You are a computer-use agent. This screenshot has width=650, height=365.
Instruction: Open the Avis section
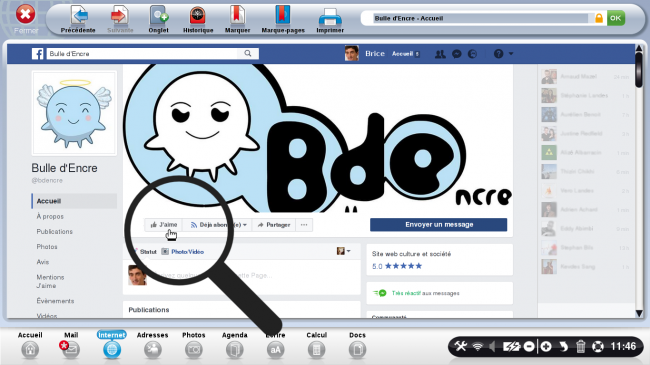pos(43,262)
